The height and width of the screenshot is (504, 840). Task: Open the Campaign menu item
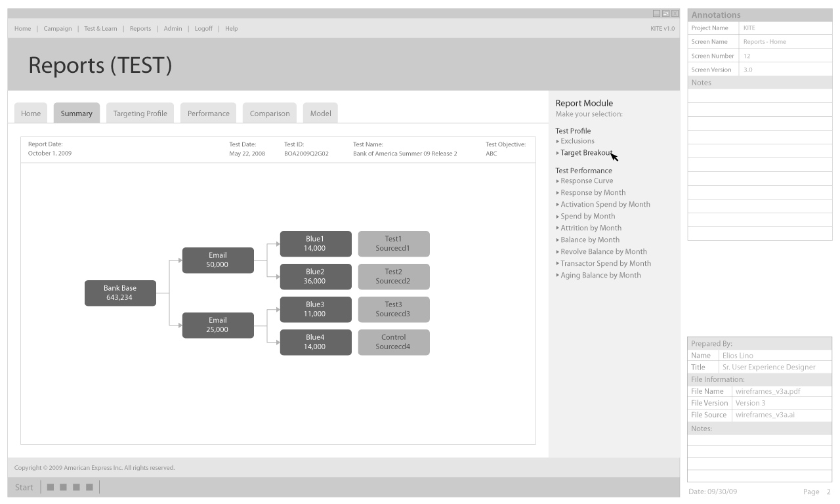pos(58,29)
